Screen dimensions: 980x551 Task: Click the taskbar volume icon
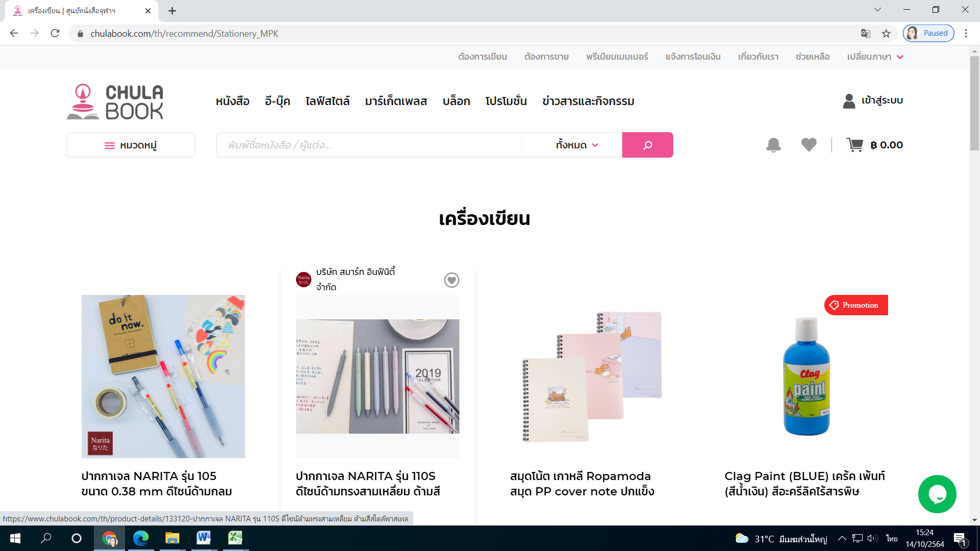(x=872, y=538)
